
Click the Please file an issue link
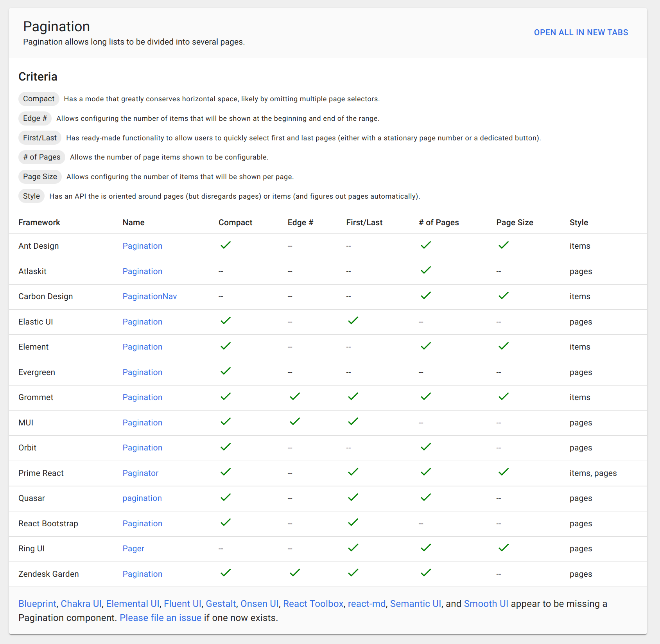pyautogui.click(x=160, y=617)
